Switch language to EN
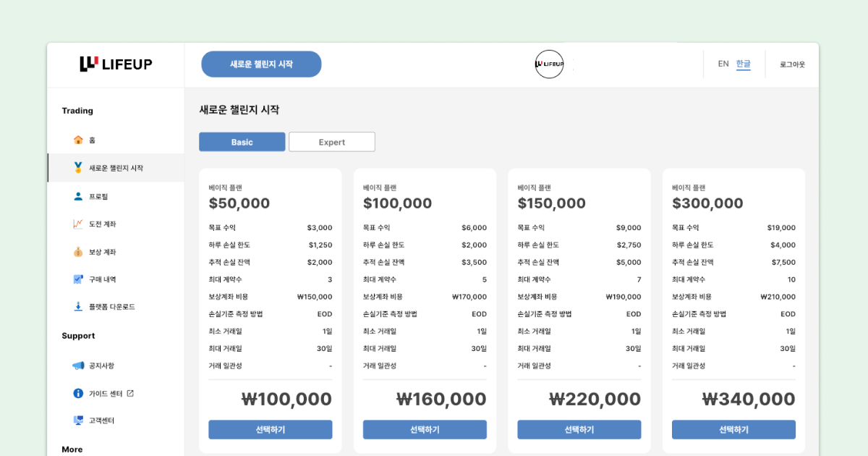The width and height of the screenshot is (868, 456). (x=723, y=64)
